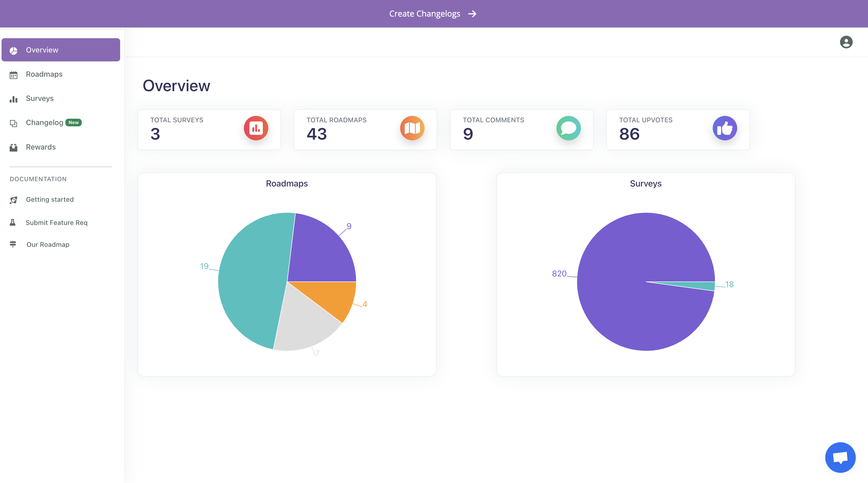868x483 pixels.
Task: Click the rocket icon beside Getting started
Action: click(13, 200)
